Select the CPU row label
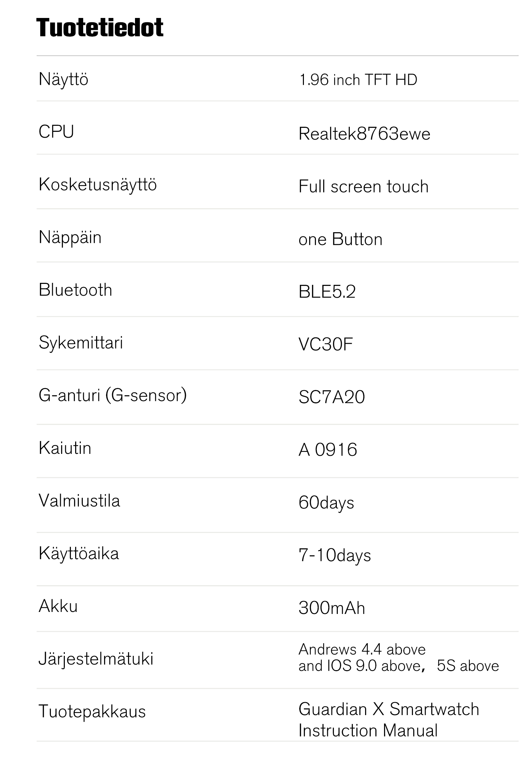 click(x=56, y=132)
